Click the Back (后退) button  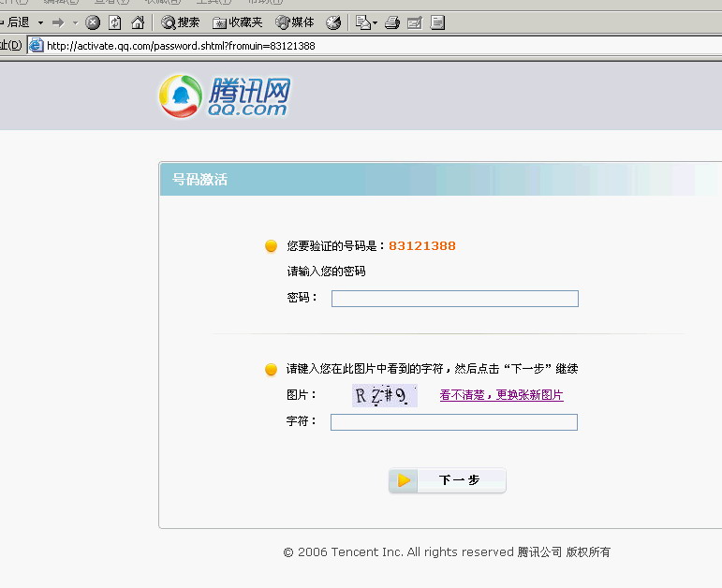[x=15, y=22]
